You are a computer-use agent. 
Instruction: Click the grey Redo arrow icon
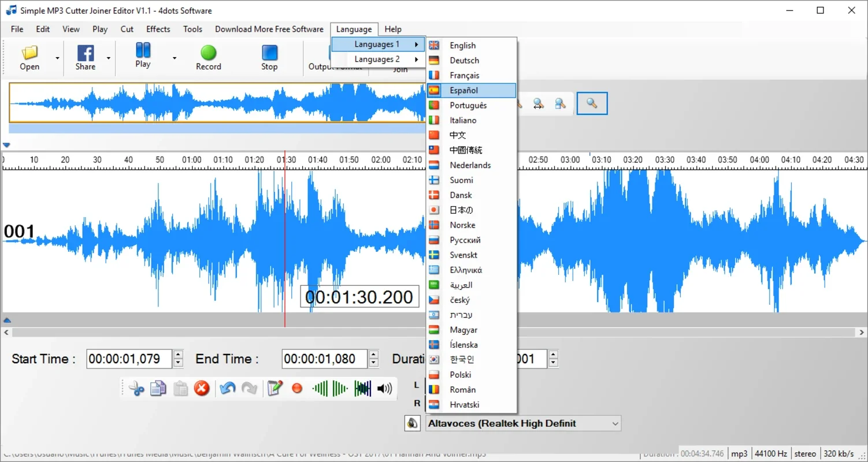pyautogui.click(x=249, y=389)
